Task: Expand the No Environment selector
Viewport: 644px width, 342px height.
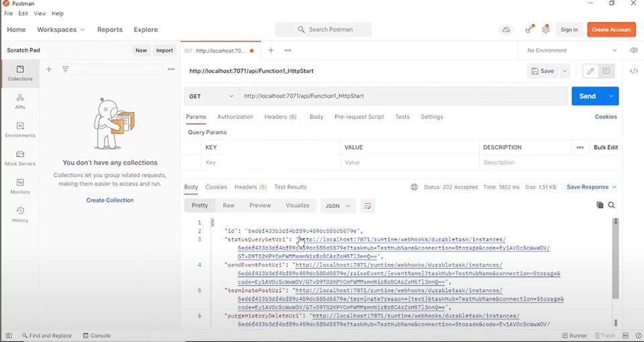Action: click(572, 50)
